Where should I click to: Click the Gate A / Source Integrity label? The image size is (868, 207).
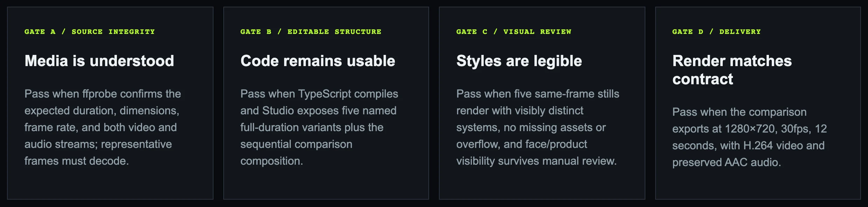[x=90, y=32]
